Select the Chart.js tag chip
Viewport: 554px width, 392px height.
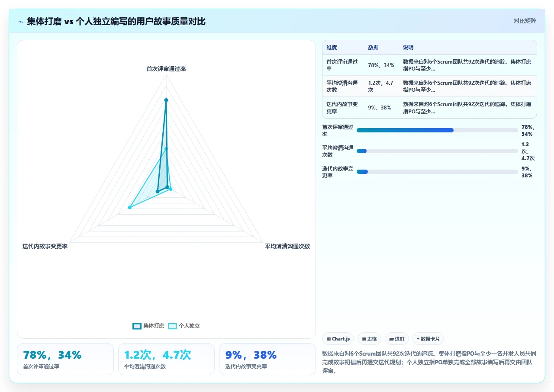point(338,339)
